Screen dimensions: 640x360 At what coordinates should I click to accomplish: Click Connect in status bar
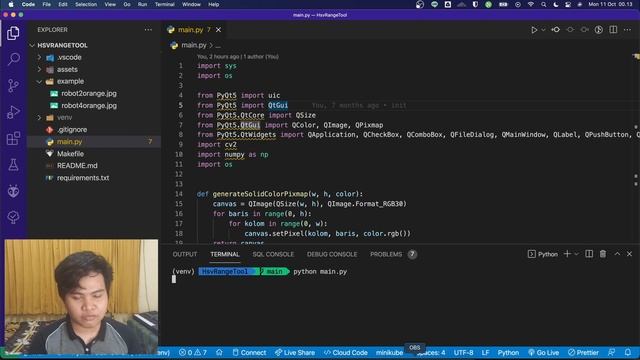249,352
